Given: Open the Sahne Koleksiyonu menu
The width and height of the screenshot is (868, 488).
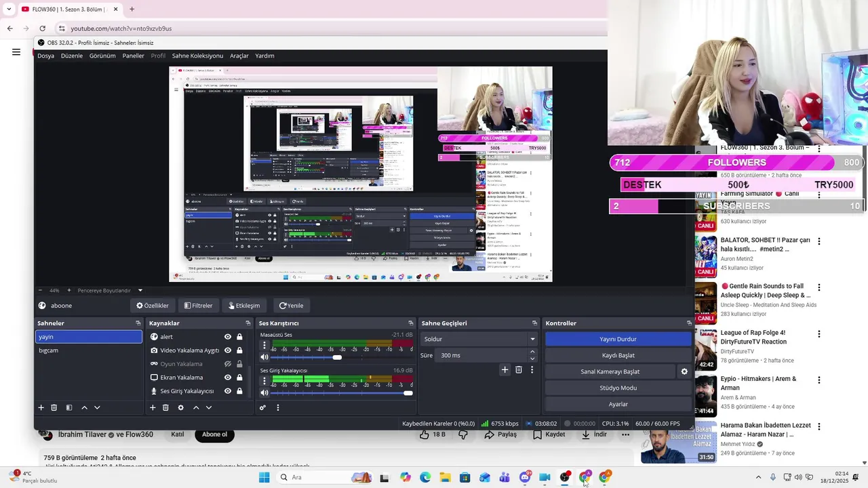Looking at the screenshot, I should point(197,56).
